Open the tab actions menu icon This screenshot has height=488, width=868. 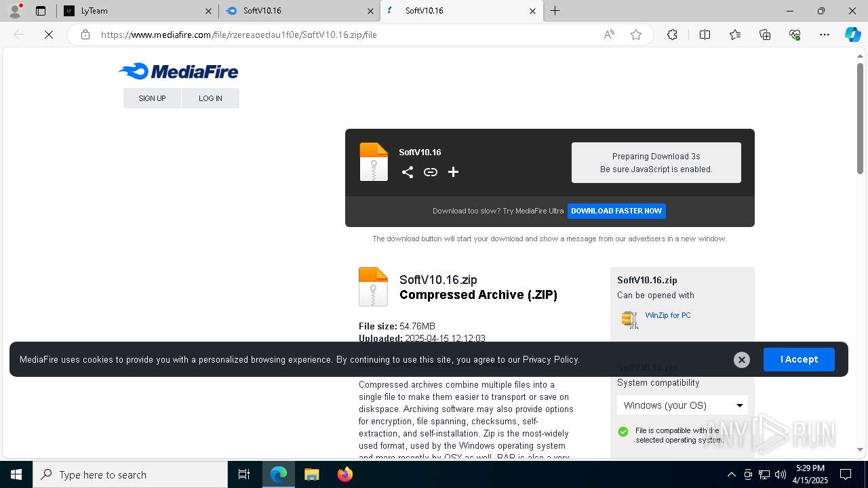[x=41, y=11]
